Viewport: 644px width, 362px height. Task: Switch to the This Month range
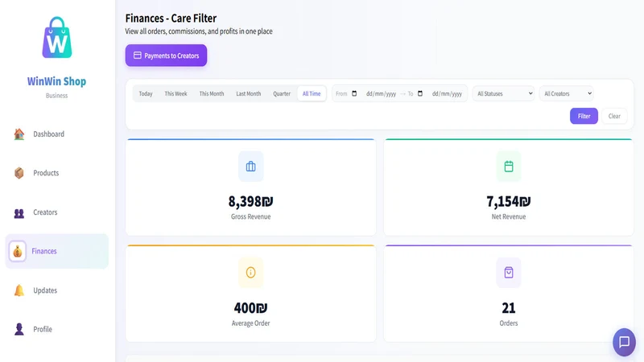pyautogui.click(x=212, y=93)
